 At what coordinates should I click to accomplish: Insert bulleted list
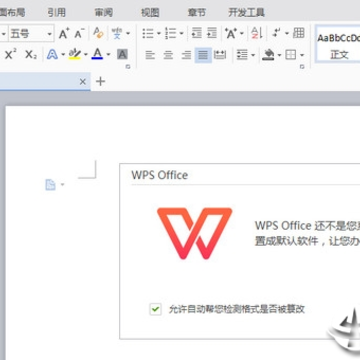148,33
